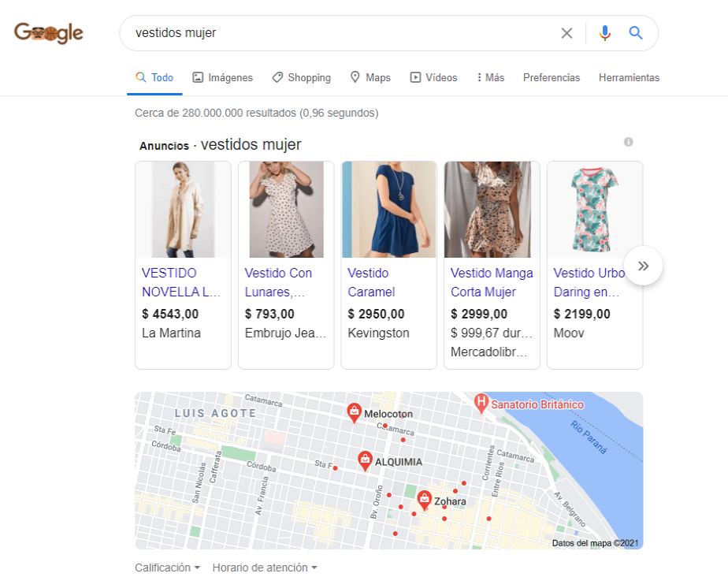The image size is (728, 577).
Task: Click the ads info icon
Action: 628,142
